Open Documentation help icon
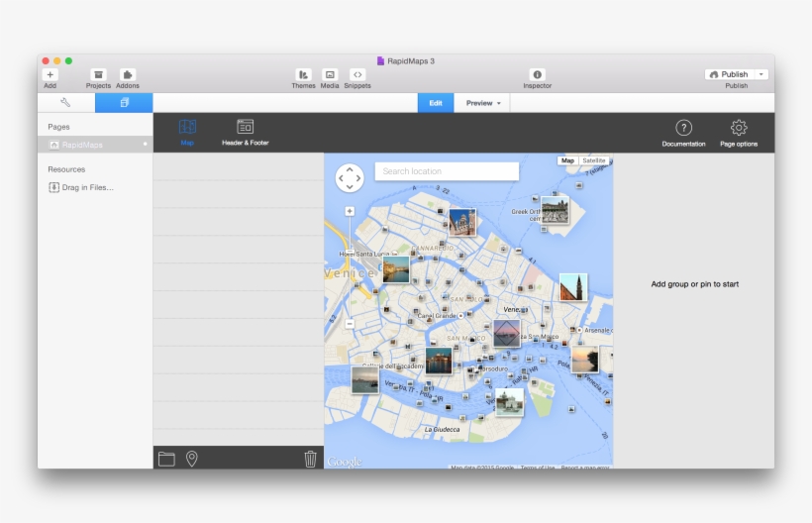The width and height of the screenshot is (812, 523). click(683, 133)
